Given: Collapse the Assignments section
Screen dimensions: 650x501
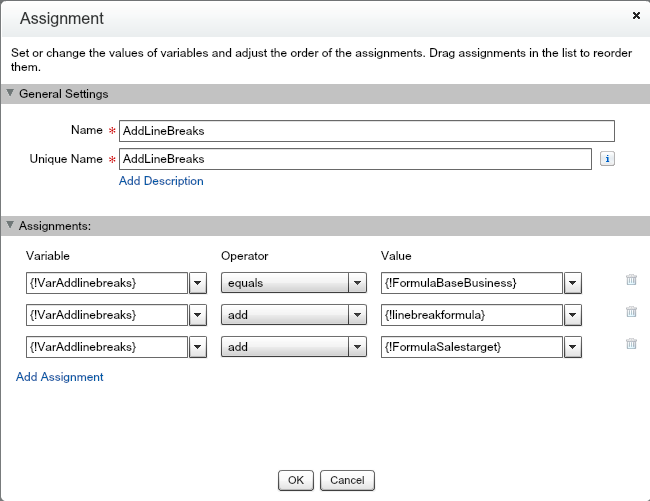Looking at the screenshot, I should pyautogui.click(x=11, y=226).
